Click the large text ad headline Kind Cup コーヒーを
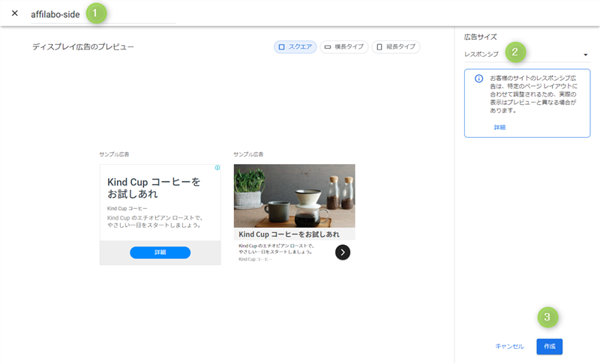The image size is (600, 364). point(154,182)
